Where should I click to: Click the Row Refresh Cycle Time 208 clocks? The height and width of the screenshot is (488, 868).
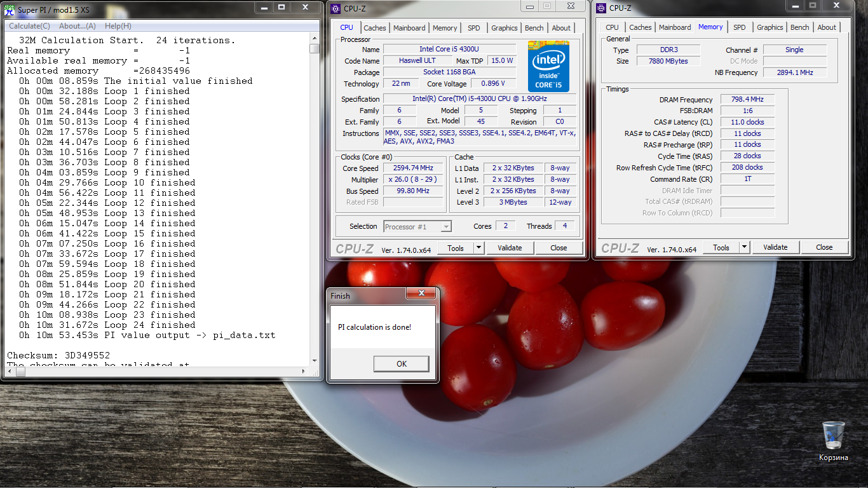pos(747,167)
